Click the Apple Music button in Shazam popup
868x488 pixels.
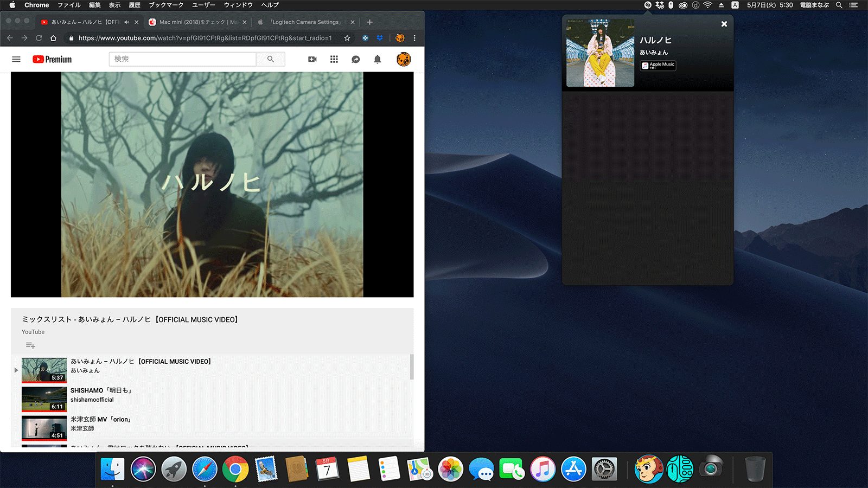tap(658, 65)
